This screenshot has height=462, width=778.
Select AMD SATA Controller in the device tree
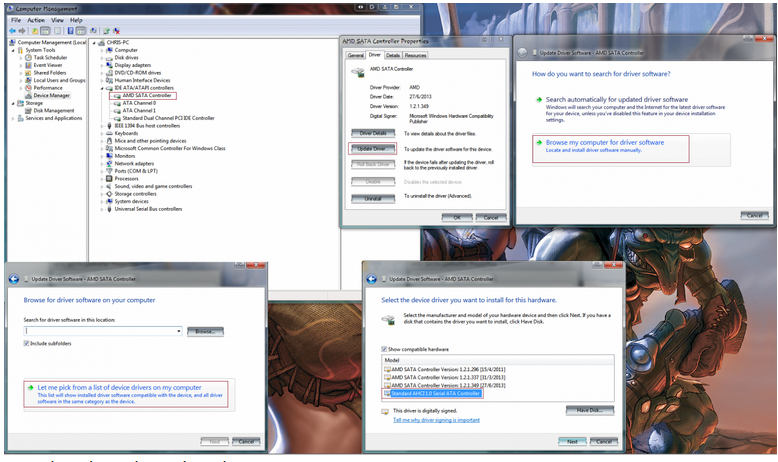(x=143, y=95)
